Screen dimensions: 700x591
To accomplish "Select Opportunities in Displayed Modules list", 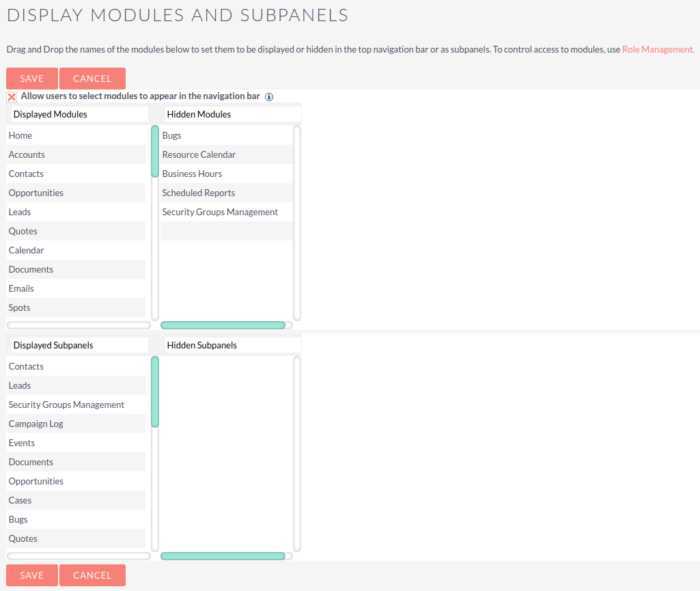I will [x=36, y=193].
